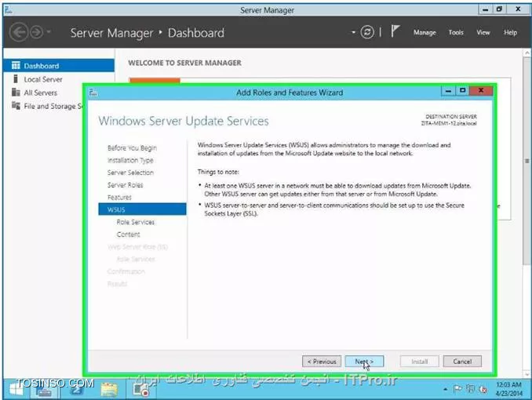Image resolution: width=532 pixels, height=400 pixels.
Task: Click the network icon in system tray
Action: 470,389
